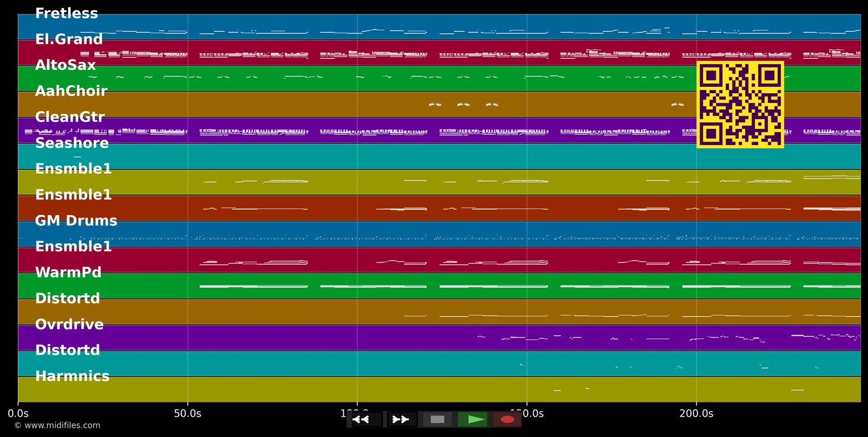Viewport: 868px width, 437px height.
Task: Select the Fretless track label
Action: point(67,14)
